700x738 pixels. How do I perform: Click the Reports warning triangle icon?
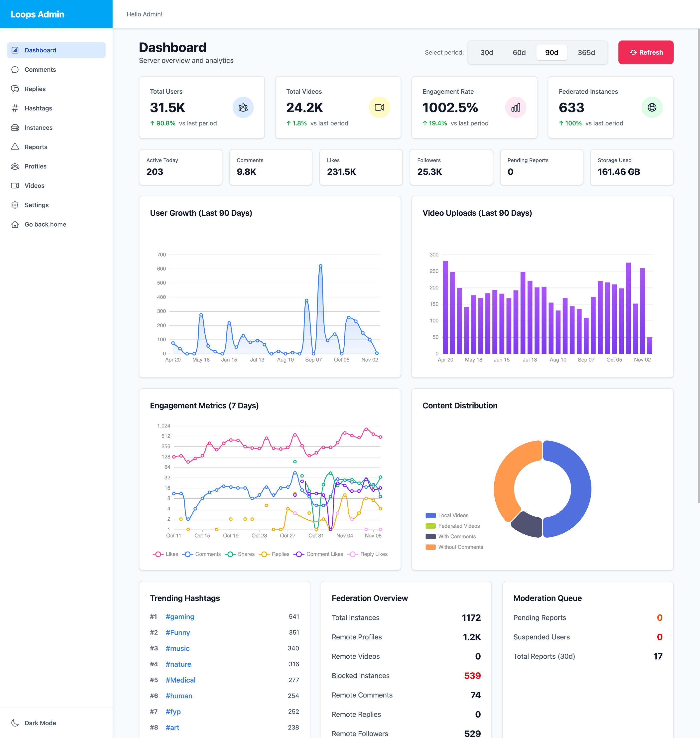[15, 147]
